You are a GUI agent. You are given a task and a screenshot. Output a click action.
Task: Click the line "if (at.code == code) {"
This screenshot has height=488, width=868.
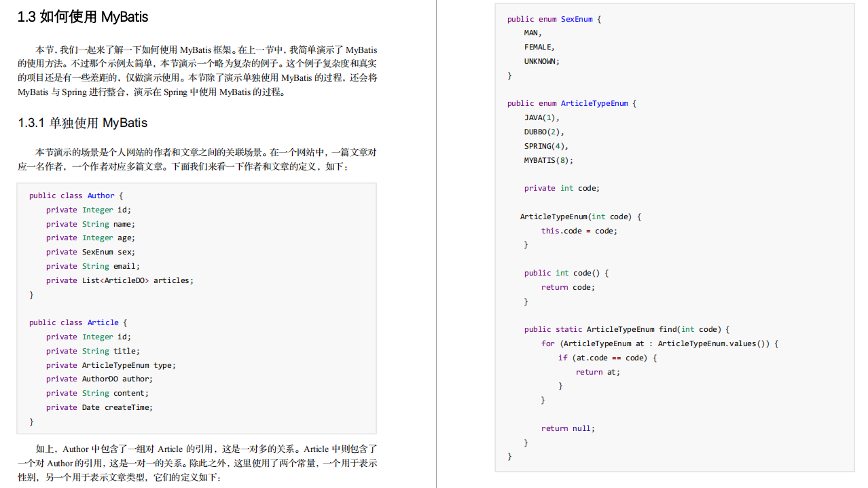tap(607, 358)
